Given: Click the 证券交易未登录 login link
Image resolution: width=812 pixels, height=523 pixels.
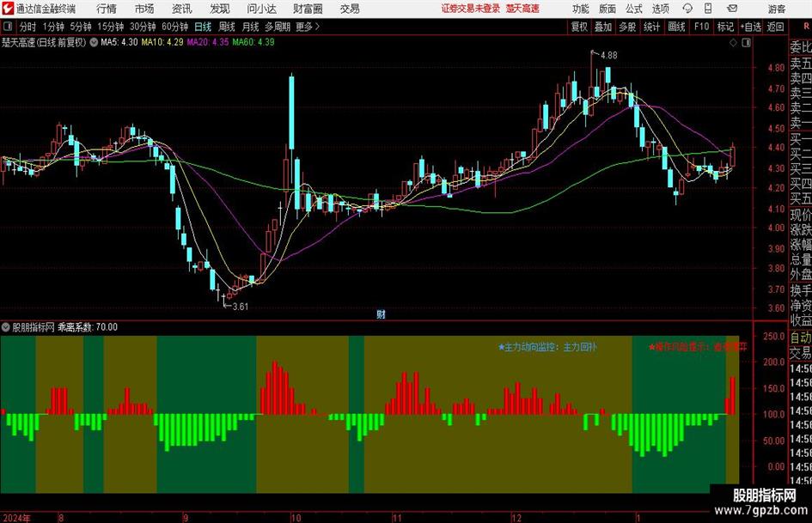Looking at the screenshot, I should tap(471, 9).
